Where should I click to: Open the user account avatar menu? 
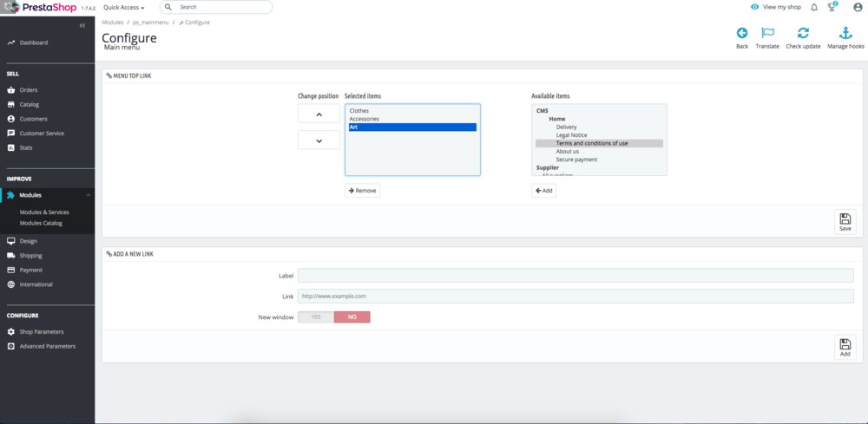(858, 7)
